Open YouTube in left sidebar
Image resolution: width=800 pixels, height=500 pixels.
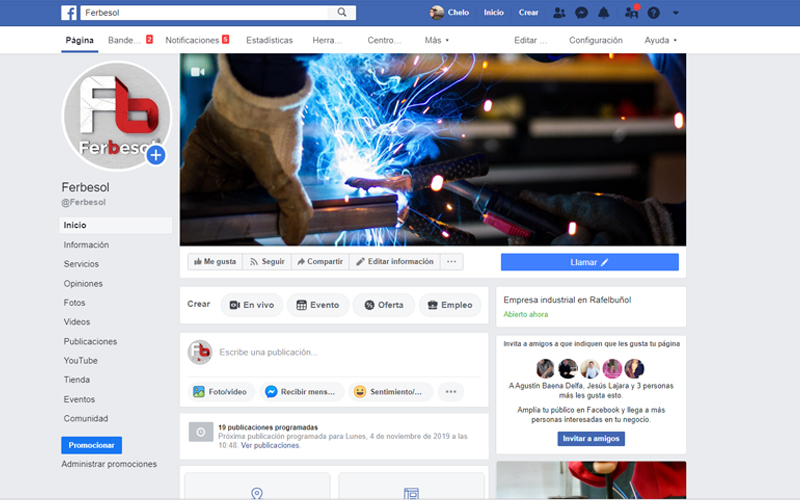[x=81, y=361]
